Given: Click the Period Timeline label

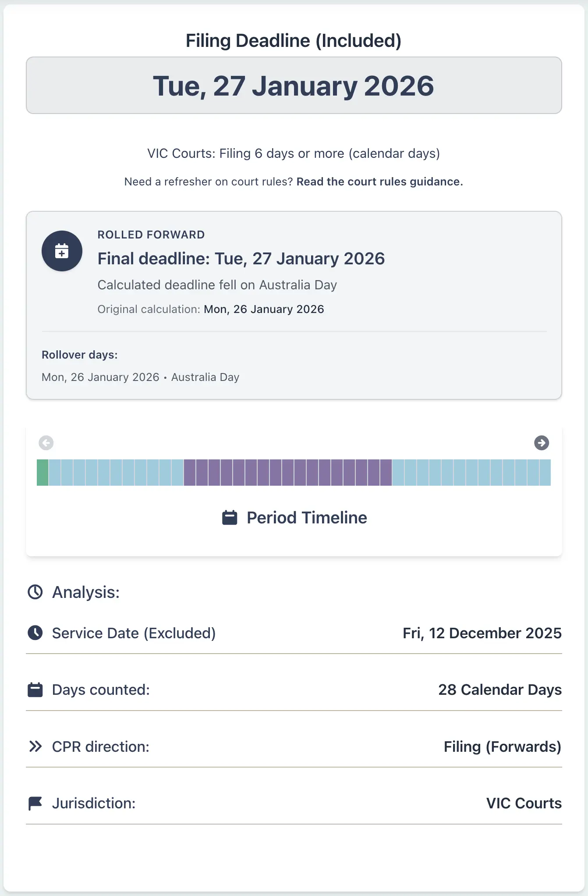Looking at the screenshot, I should click(x=307, y=518).
